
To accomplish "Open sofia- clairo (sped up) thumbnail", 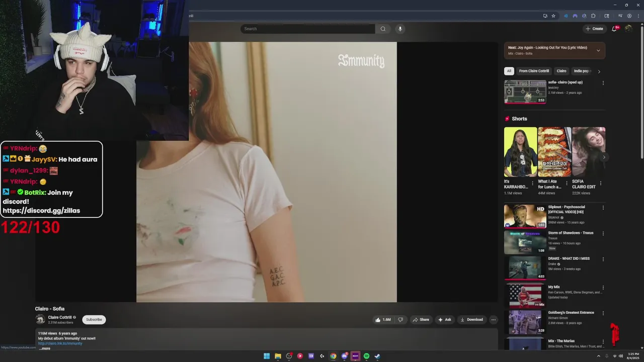I will (525, 92).
